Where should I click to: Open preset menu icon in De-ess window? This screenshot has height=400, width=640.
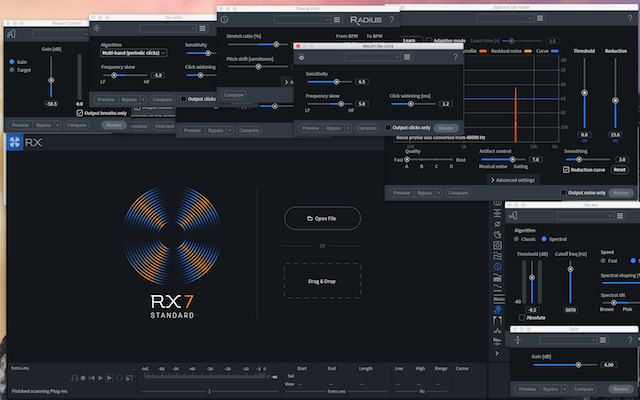click(620, 216)
